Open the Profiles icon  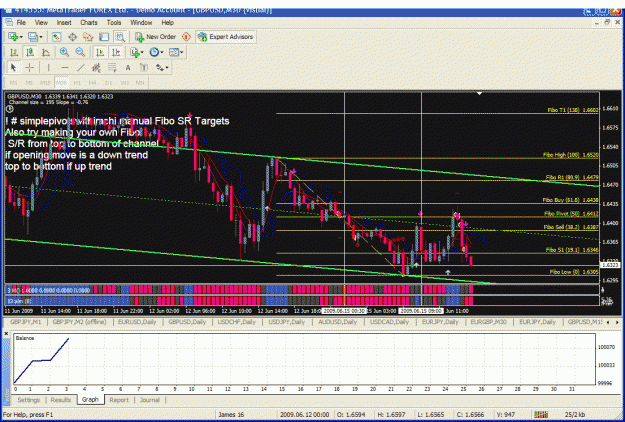pos(33,37)
